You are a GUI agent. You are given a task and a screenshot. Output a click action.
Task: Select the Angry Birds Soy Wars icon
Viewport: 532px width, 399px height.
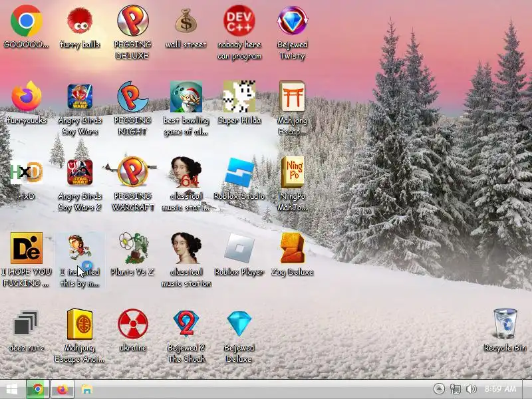pyautogui.click(x=80, y=96)
